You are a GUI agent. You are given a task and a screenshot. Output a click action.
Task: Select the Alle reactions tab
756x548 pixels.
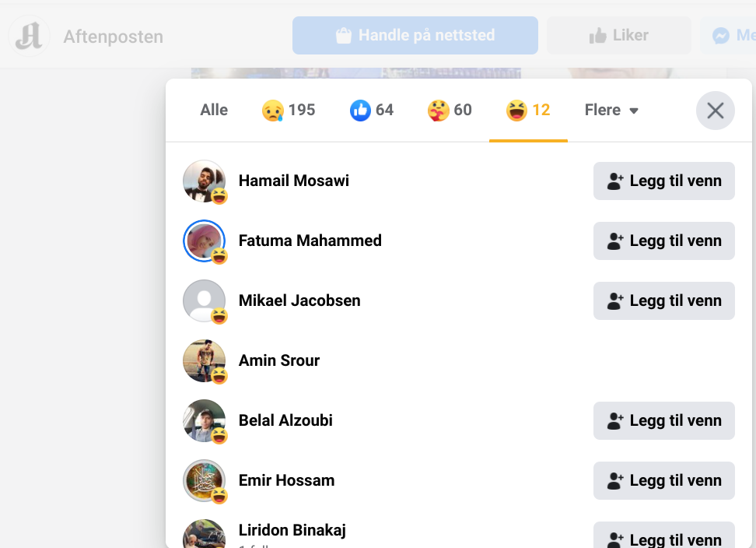[214, 111]
